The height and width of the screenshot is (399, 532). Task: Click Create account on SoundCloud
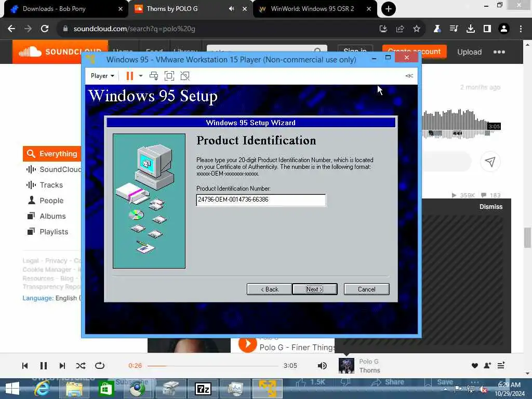[414, 51]
